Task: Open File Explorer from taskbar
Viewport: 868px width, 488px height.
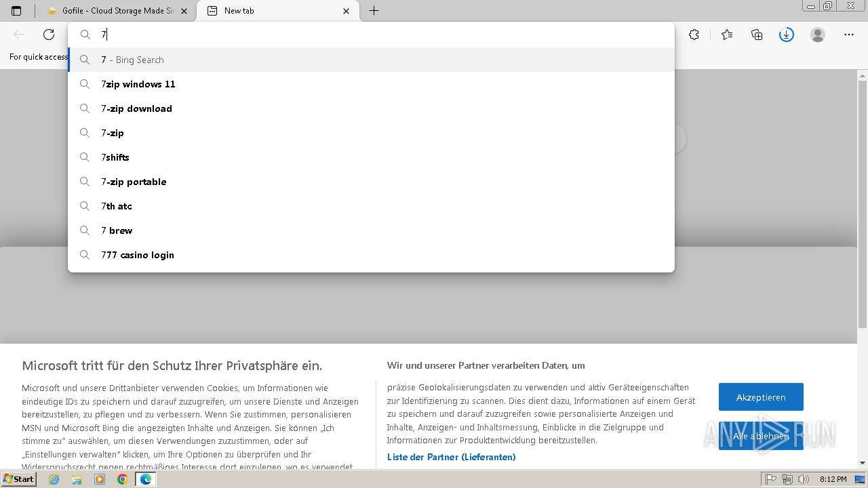Action: 77,479
